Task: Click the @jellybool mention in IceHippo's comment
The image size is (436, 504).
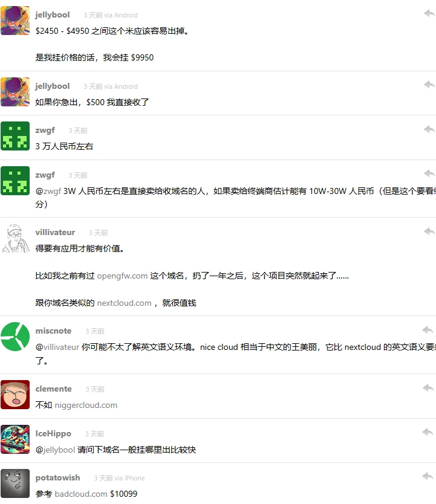Action: click(x=55, y=450)
